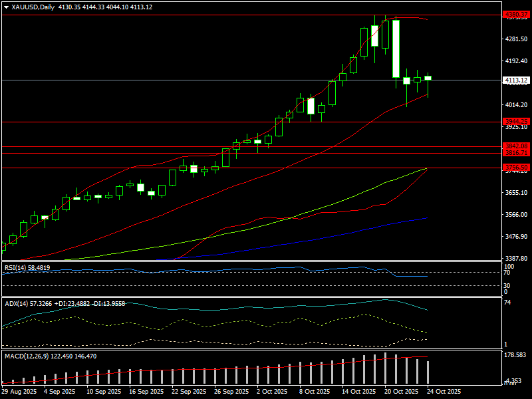Click the MACD scale value 178.583
Image resolution: width=532 pixels, height=399 pixels.
(x=515, y=356)
